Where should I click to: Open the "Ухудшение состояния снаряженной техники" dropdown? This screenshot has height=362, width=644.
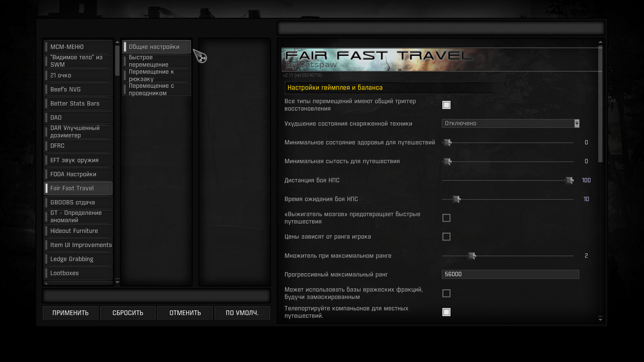pyautogui.click(x=510, y=123)
